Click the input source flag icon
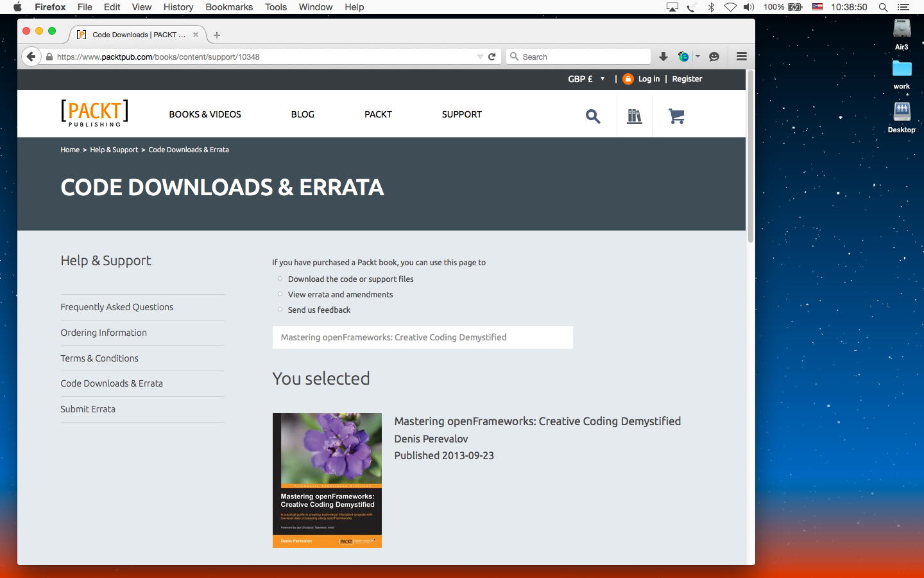Viewport: 924px width, 578px height. [817, 7]
